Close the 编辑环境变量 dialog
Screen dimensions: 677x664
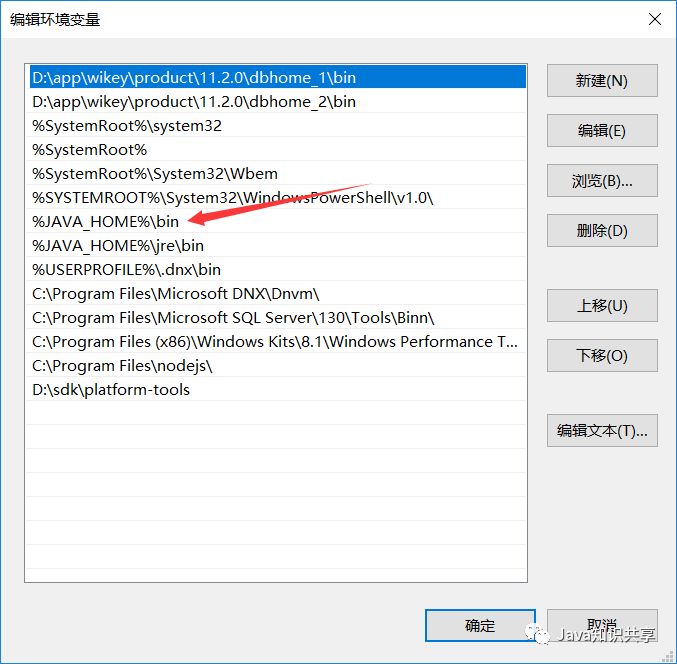click(x=655, y=19)
